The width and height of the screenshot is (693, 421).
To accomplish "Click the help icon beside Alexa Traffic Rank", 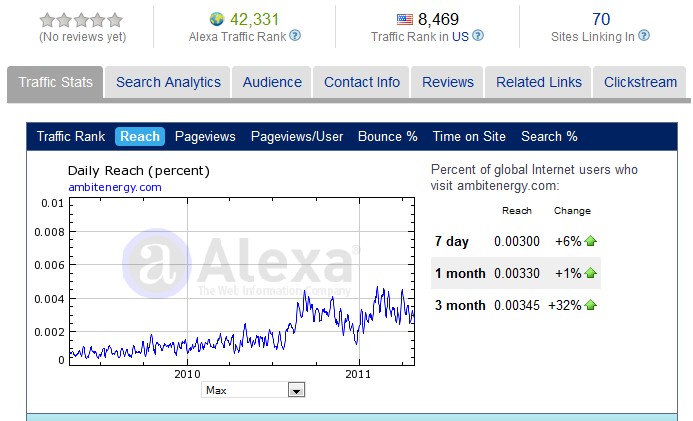I will click(295, 35).
